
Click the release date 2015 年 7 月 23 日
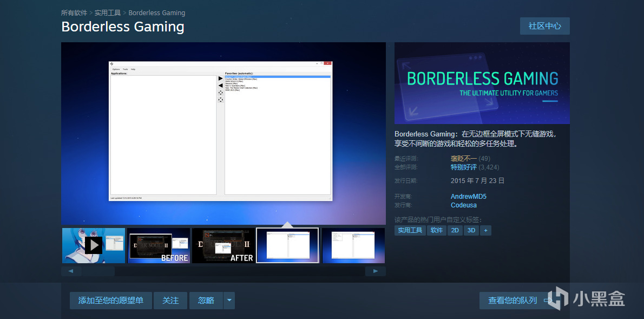click(x=477, y=180)
